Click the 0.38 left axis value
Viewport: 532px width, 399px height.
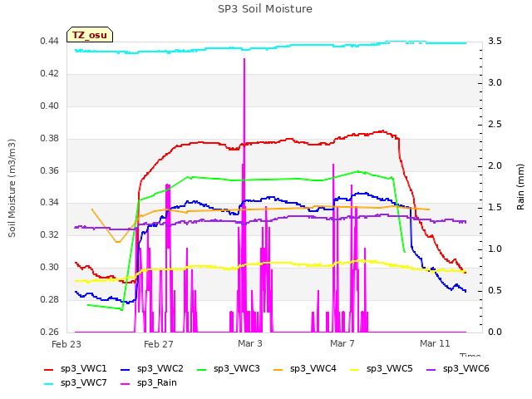point(50,139)
